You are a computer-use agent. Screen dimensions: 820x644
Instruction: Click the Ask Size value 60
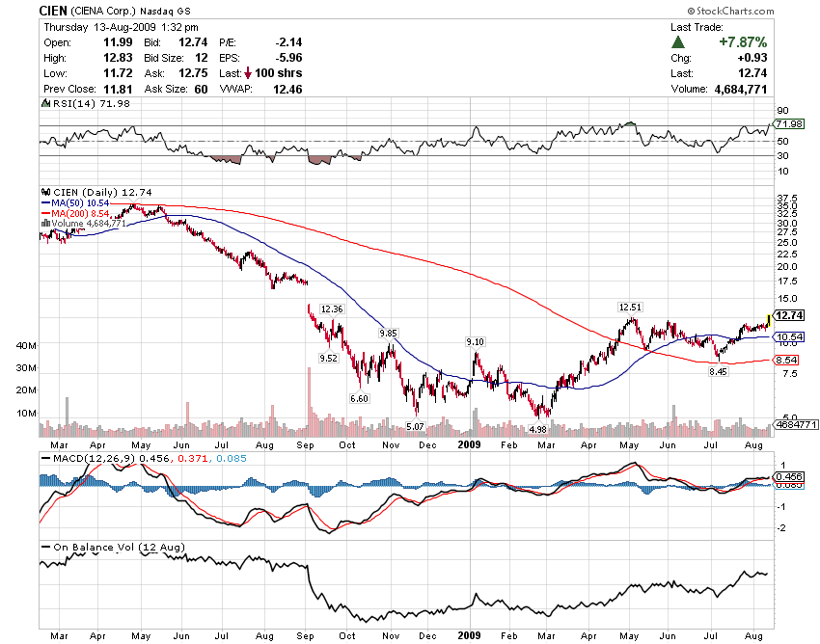[201, 89]
